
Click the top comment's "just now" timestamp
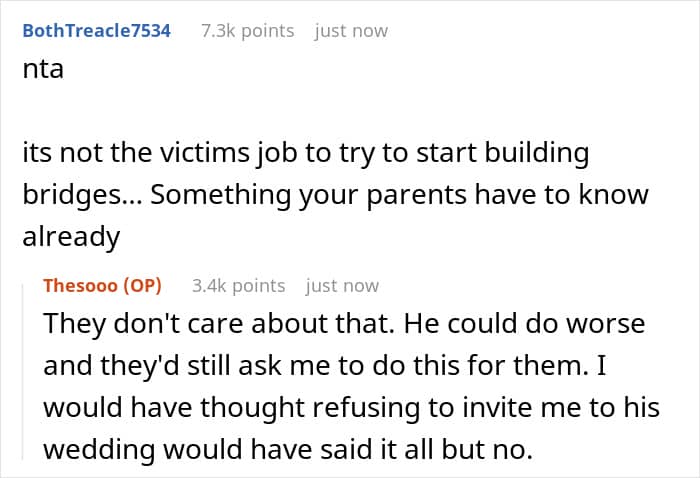351,31
